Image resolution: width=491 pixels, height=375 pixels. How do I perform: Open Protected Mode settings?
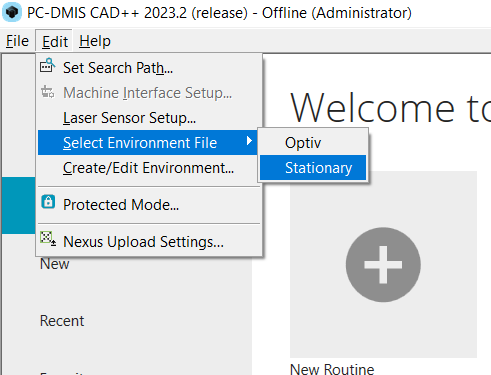click(149, 205)
